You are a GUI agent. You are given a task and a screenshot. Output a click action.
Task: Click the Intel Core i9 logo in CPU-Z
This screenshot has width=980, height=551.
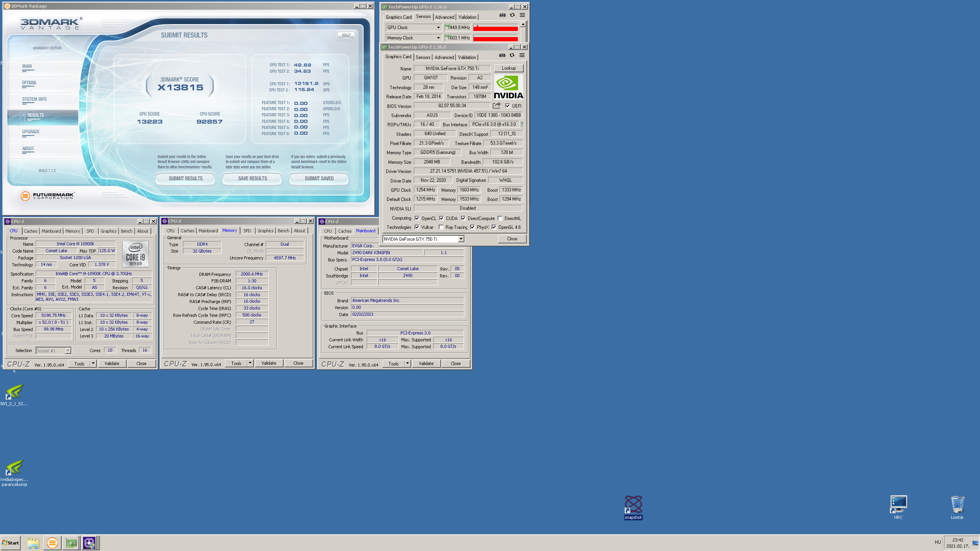(136, 254)
